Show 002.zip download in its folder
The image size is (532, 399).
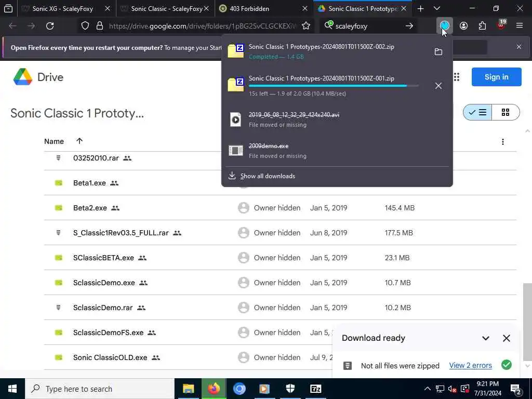coord(438,51)
